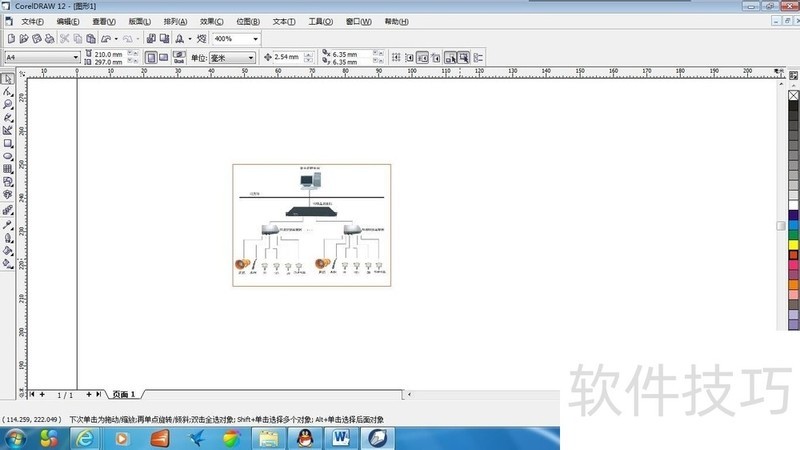Pick the yellow swatch in color palette
This screenshot has width=800, height=450.
point(794,244)
